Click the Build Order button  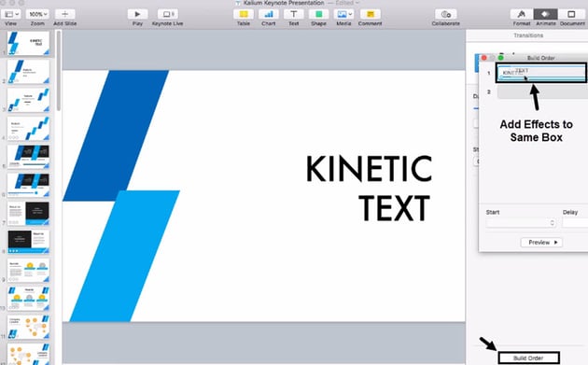click(528, 358)
